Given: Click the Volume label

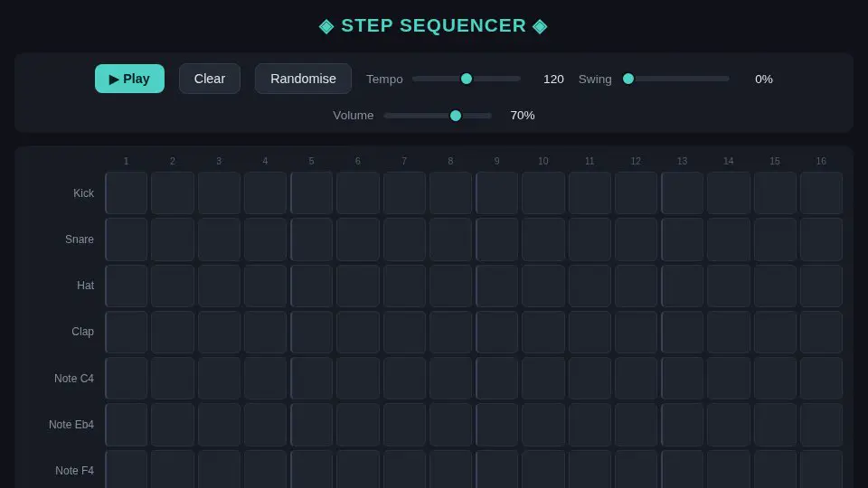Looking at the screenshot, I should coord(354,115).
